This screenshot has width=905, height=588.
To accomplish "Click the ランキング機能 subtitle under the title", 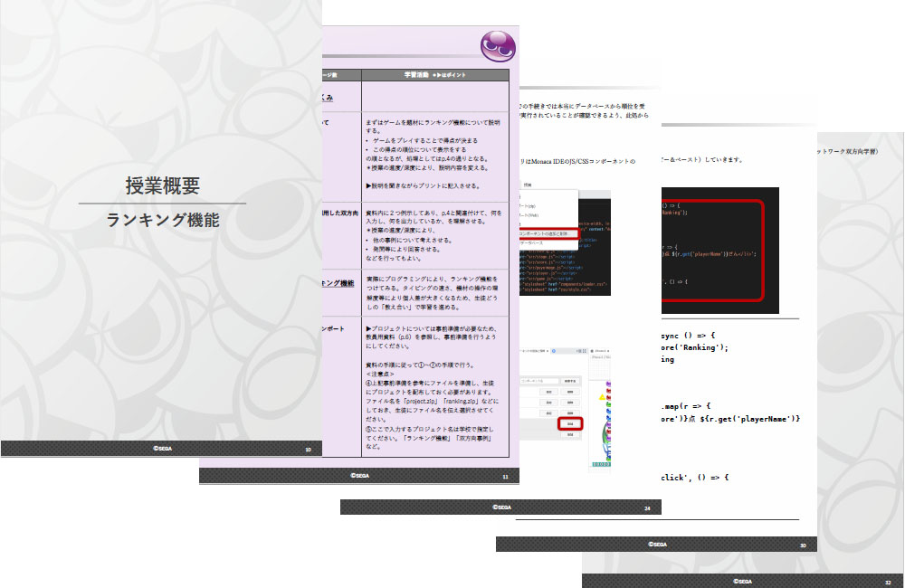I will 162,220.
